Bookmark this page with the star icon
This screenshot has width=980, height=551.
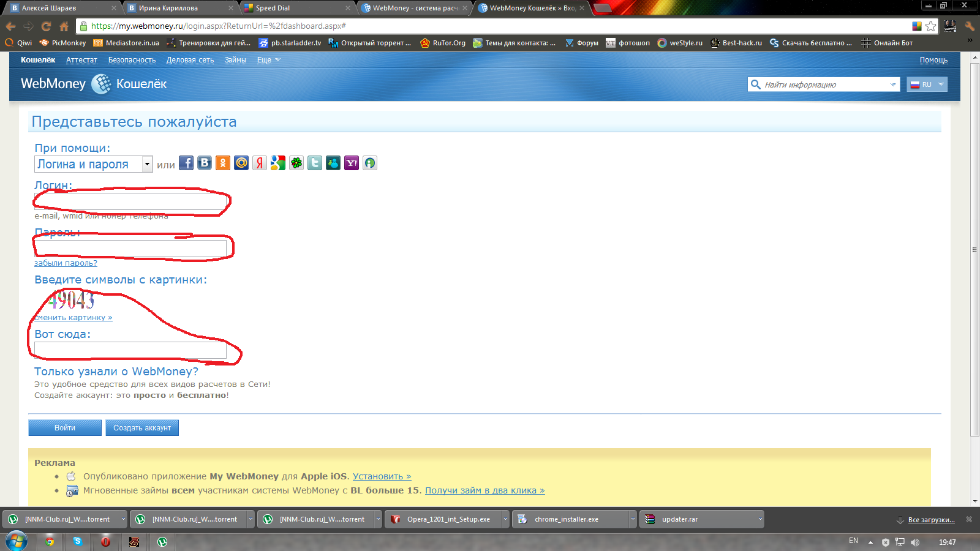[x=931, y=26]
